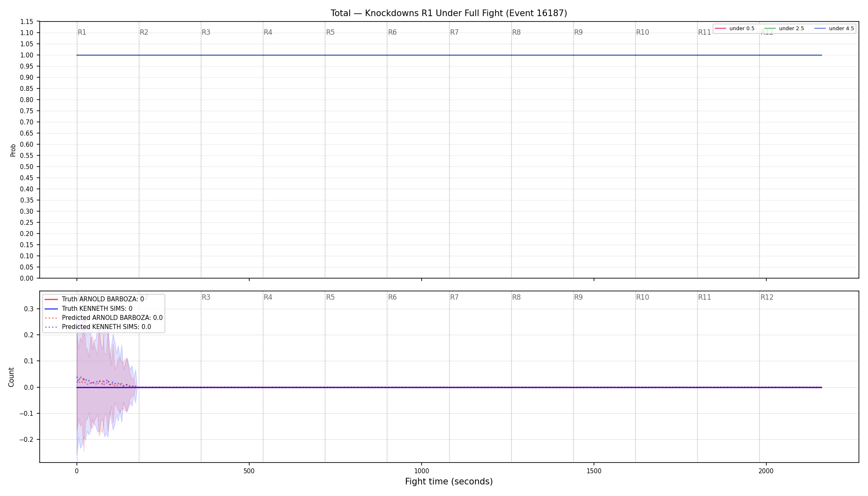Click the 1.15 tick on Prob axis

tap(27, 21)
